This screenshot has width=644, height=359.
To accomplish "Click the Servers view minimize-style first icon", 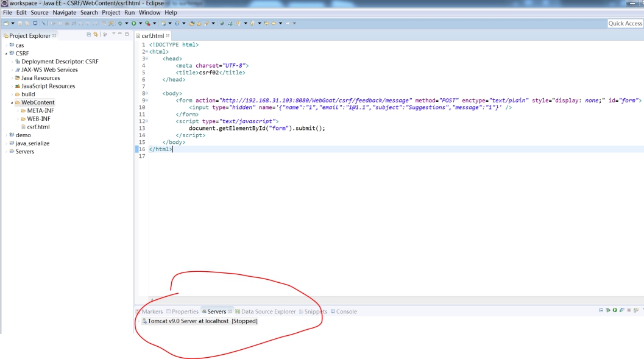I will (x=601, y=310).
